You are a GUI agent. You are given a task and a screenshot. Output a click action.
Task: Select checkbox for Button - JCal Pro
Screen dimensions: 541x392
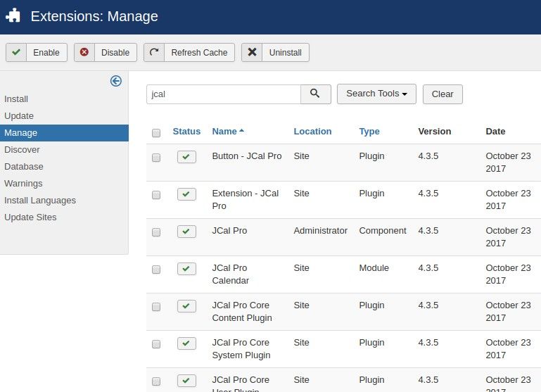click(x=156, y=158)
